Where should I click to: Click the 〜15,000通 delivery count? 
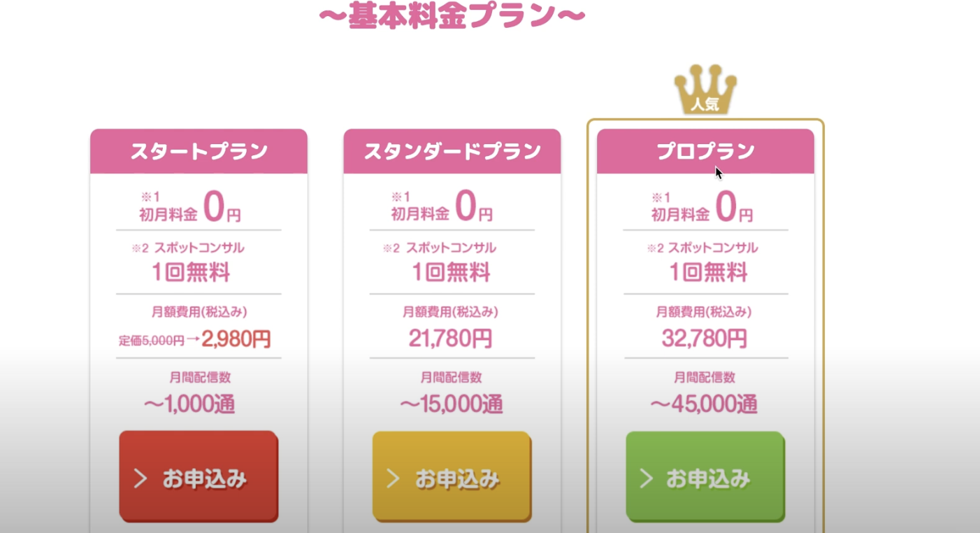(x=452, y=404)
